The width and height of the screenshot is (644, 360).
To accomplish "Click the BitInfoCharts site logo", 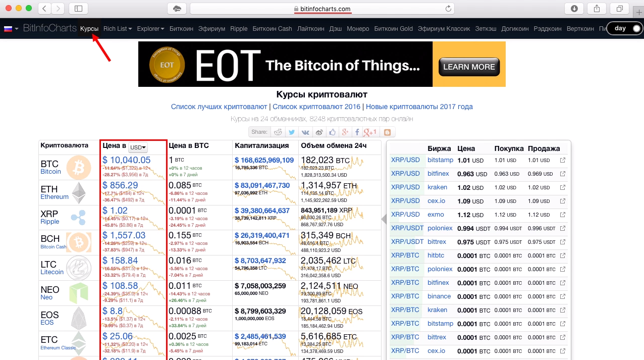I will click(x=50, y=28).
